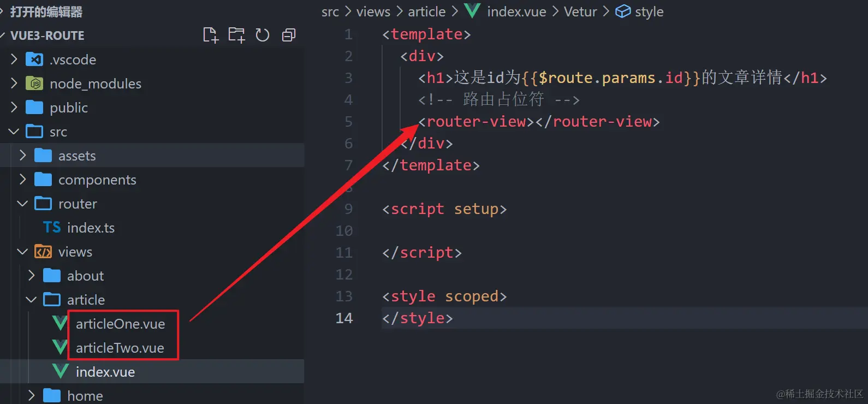Click the Vue icon beside index.vue in tree
The width and height of the screenshot is (868, 404).
60,371
